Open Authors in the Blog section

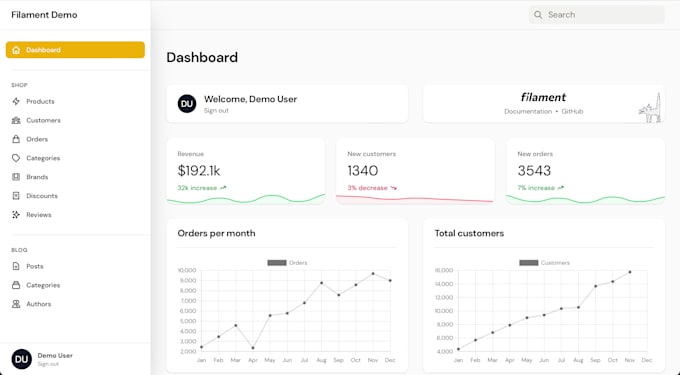tap(39, 304)
